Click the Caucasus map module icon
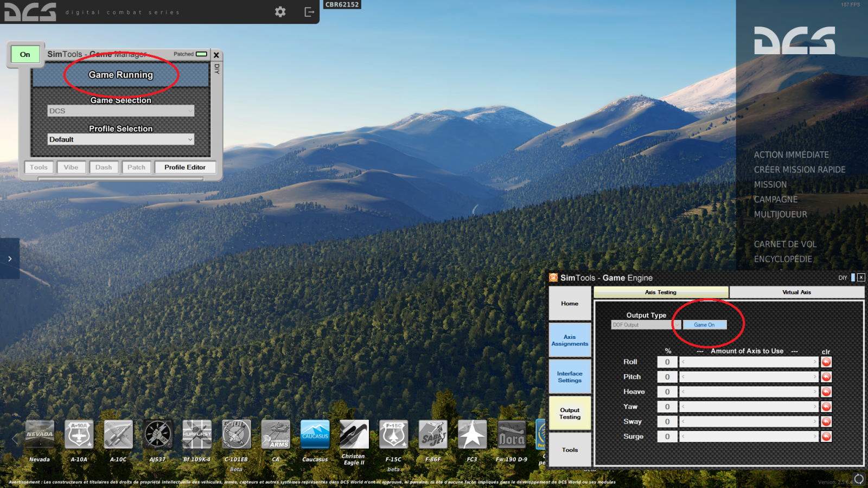 [x=315, y=434]
